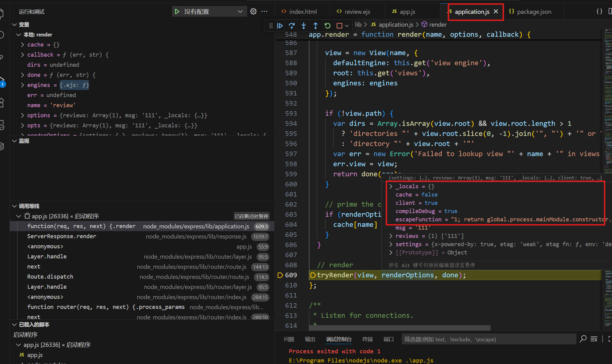Toggle the breakpoint marker at line 609
The height and width of the screenshot is (364, 612).
click(x=280, y=275)
